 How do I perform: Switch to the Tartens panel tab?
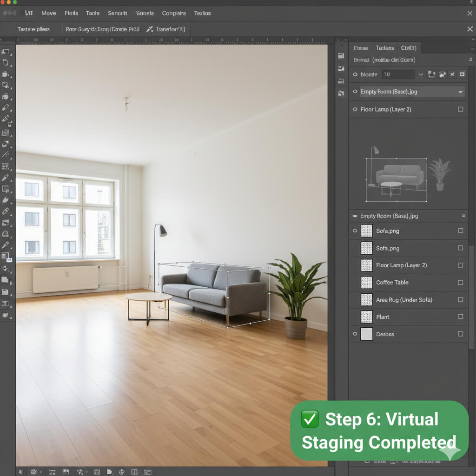point(384,48)
